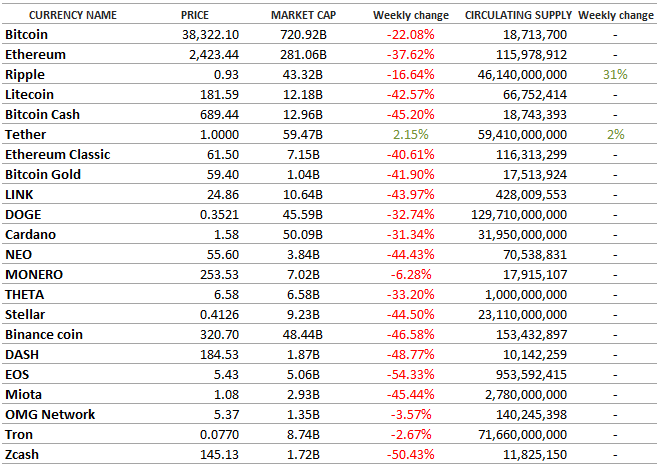The width and height of the screenshot is (664, 466).
Task: Click MONERO weekly change -6.28%
Action: [x=411, y=275]
